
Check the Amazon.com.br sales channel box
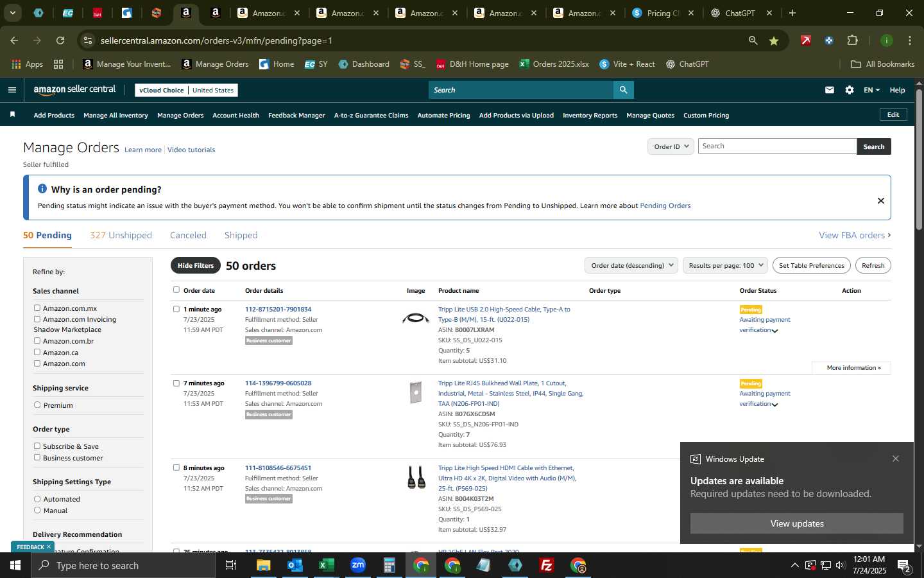click(x=37, y=341)
